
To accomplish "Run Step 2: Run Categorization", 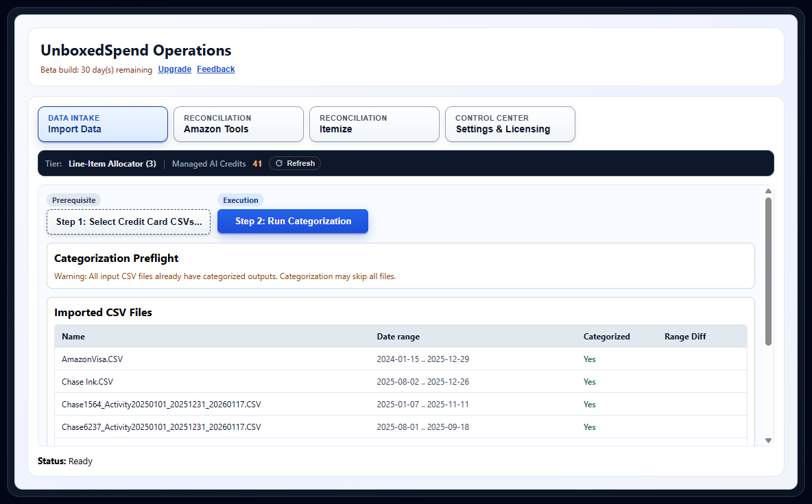I will pyautogui.click(x=292, y=221).
